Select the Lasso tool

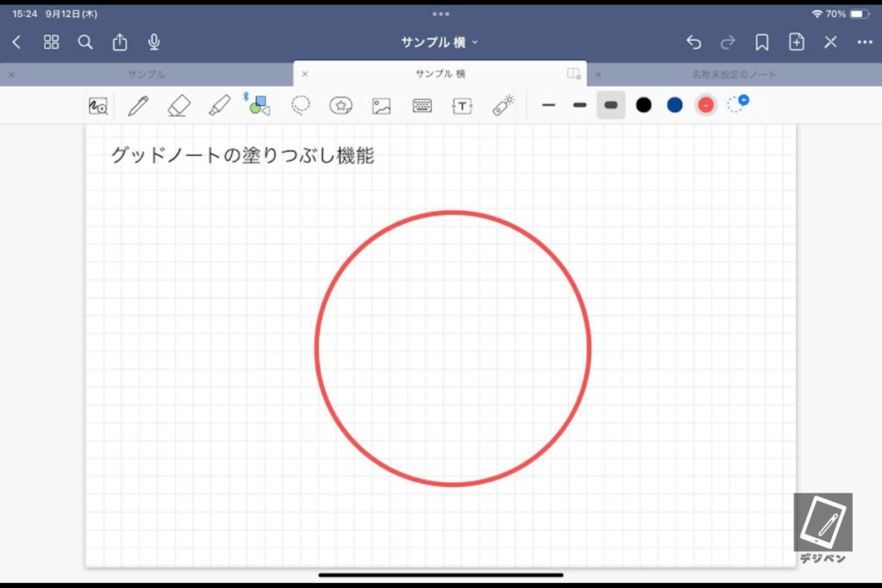pyautogui.click(x=301, y=105)
